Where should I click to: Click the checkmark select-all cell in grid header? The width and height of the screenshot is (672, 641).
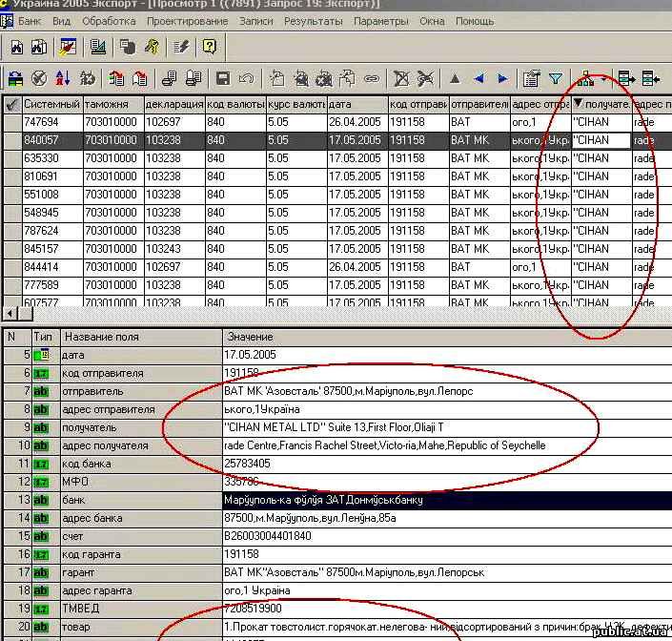(x=11, y=104)
